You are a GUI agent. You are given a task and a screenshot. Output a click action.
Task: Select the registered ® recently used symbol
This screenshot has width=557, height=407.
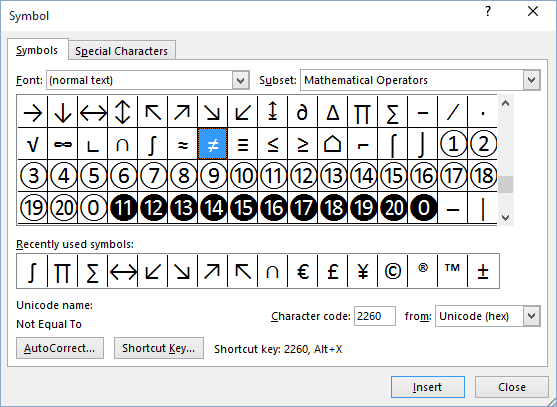pos(422,271)
